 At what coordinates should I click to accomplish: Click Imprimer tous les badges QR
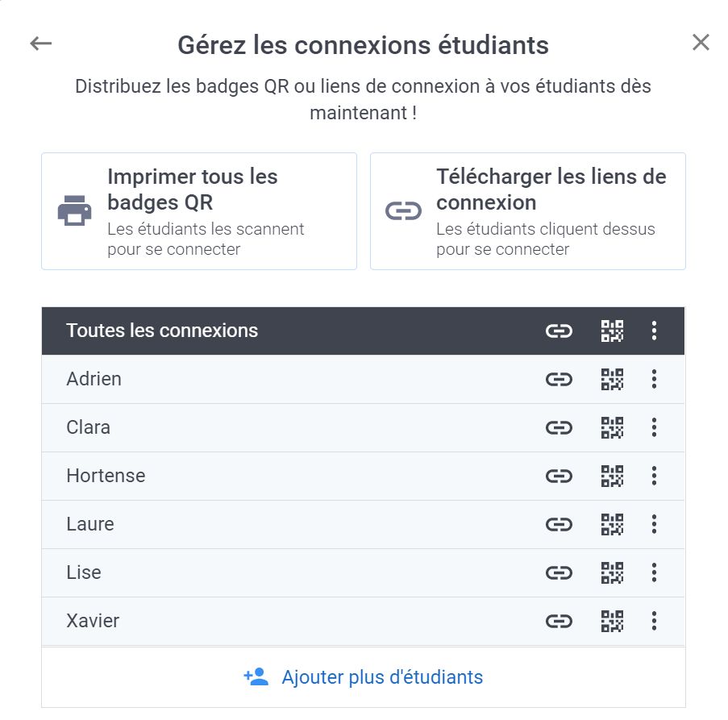tap(199, 211)
